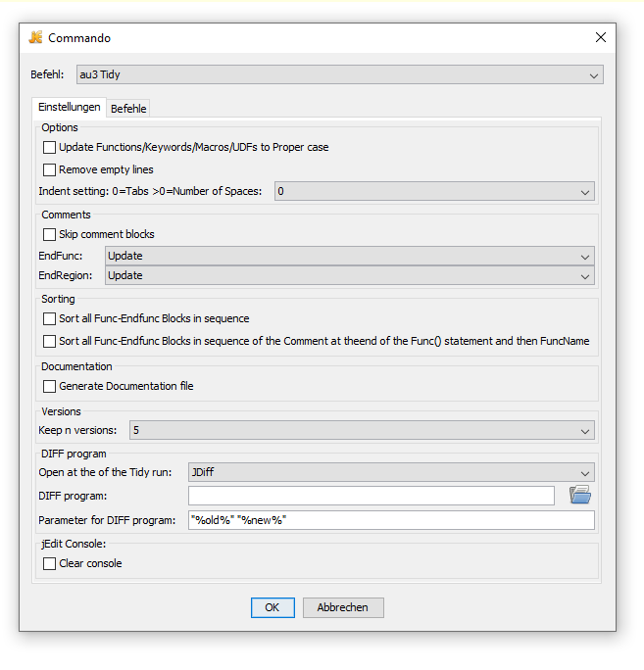644x670 pixels.
Task: Expand the Indent setting dropdown
Action: [434, 192]
